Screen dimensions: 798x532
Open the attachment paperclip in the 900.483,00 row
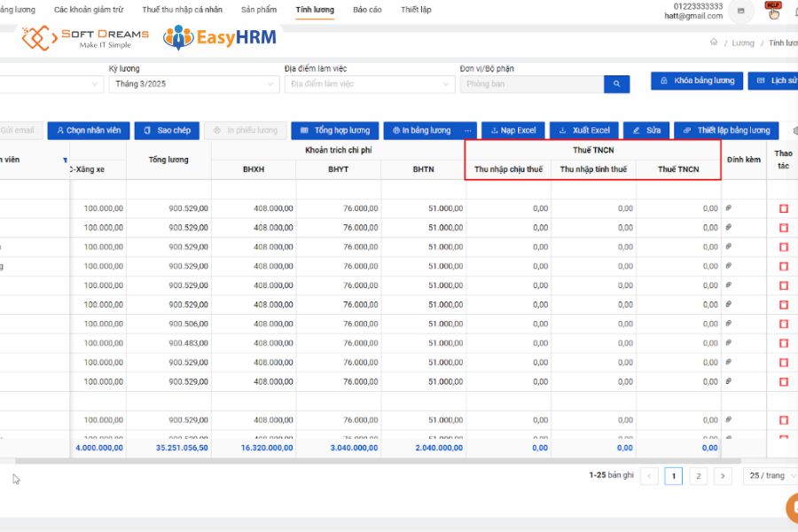728,342
